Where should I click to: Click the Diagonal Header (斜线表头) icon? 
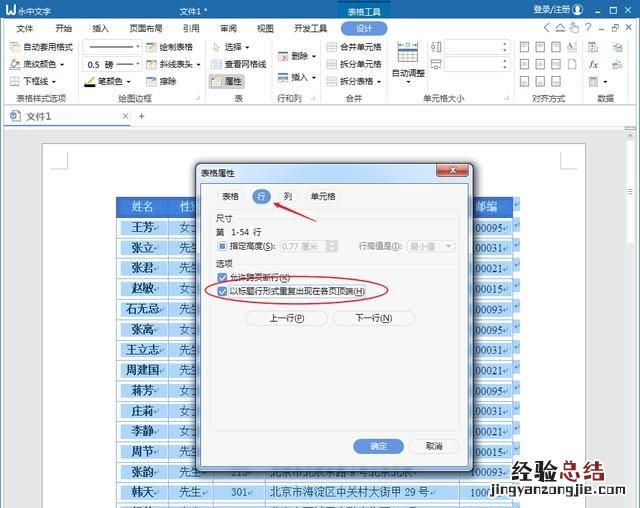click(x=151, y=64)
